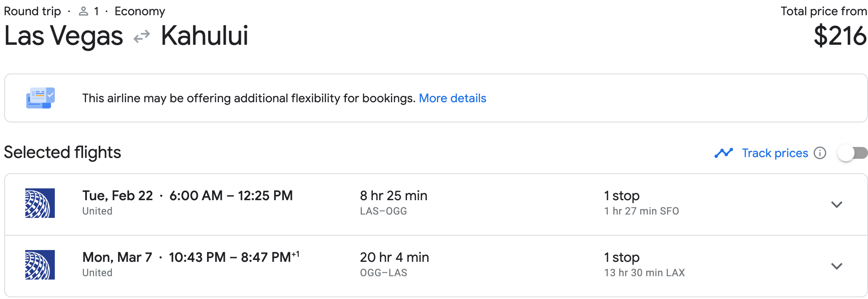This screenshot has height=299, width=868.
Task: Click the $216 total price
Action: point(840,36)
